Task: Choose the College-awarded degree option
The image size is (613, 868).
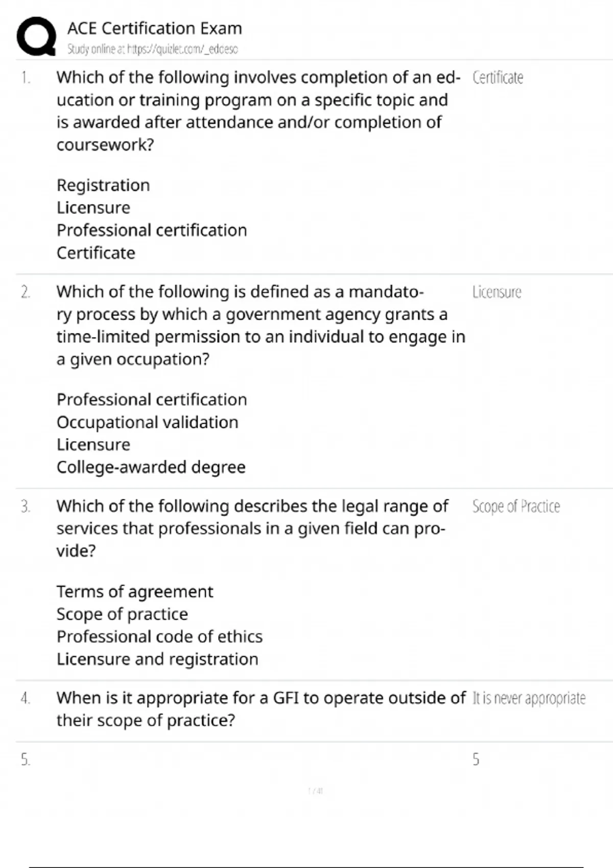Action: [x=151, y=467]
